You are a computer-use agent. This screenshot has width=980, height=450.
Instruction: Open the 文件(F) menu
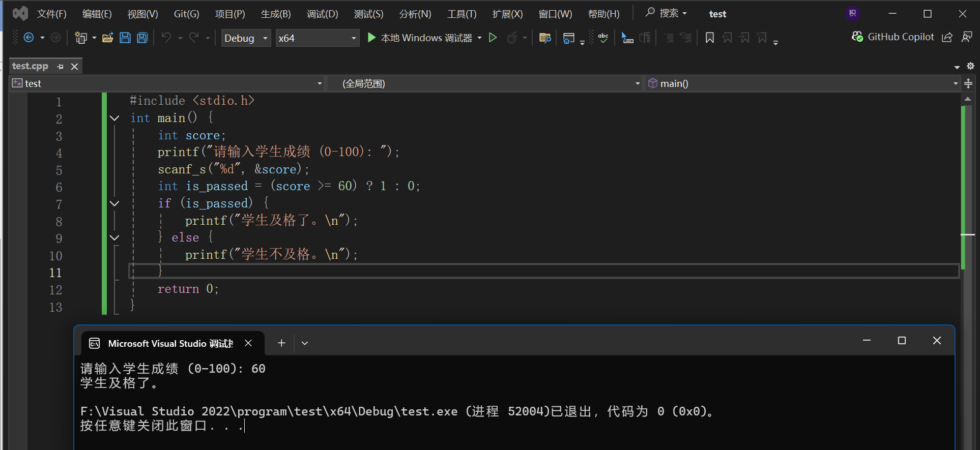tap(52, 14)
